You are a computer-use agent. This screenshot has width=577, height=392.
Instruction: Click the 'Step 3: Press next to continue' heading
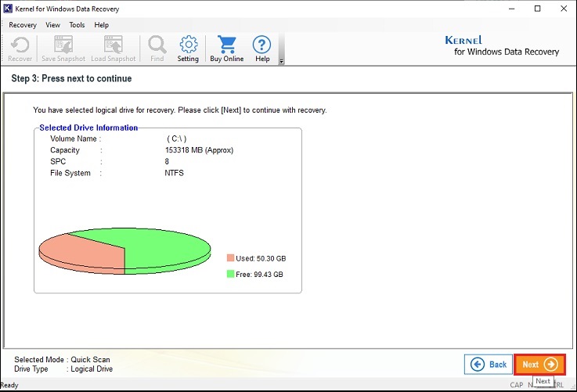[71, 78]
